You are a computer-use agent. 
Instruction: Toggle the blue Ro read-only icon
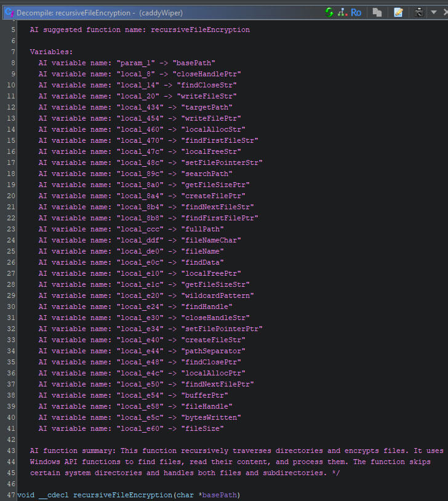tap(356, 12)
